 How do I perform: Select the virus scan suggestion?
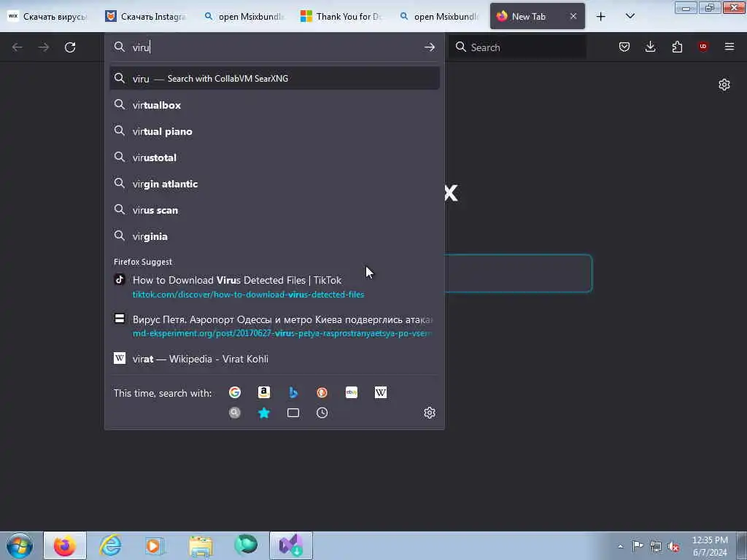coord(274,210)
